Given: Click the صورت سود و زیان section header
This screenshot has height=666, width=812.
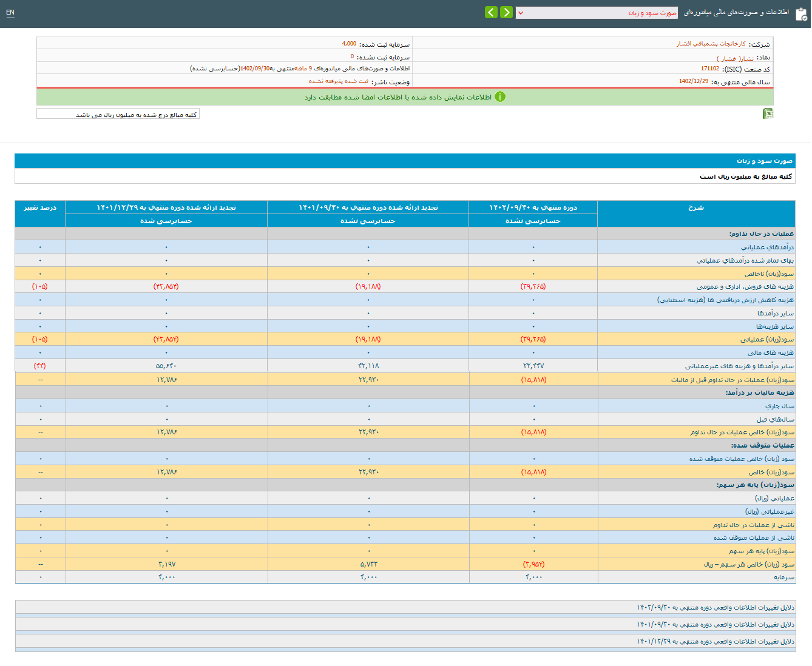Looking at the screenshot, I should 764,161.
